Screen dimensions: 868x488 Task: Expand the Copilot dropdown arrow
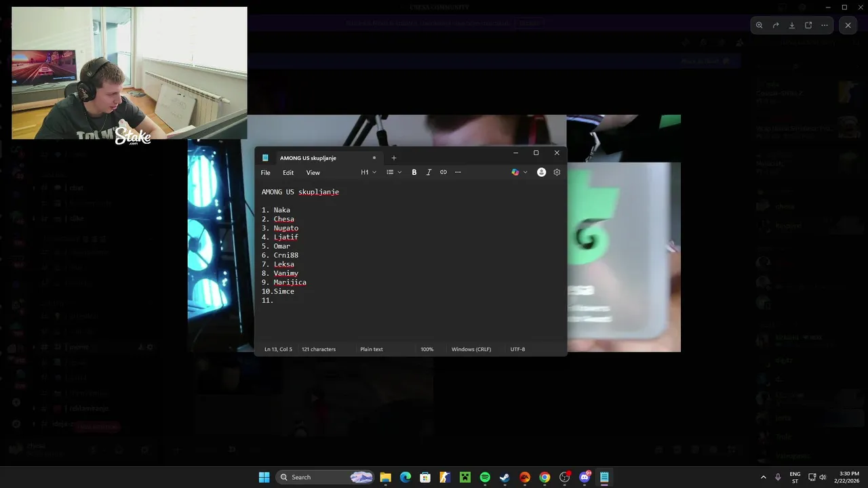pyautogui.click(x=525, y=172)
